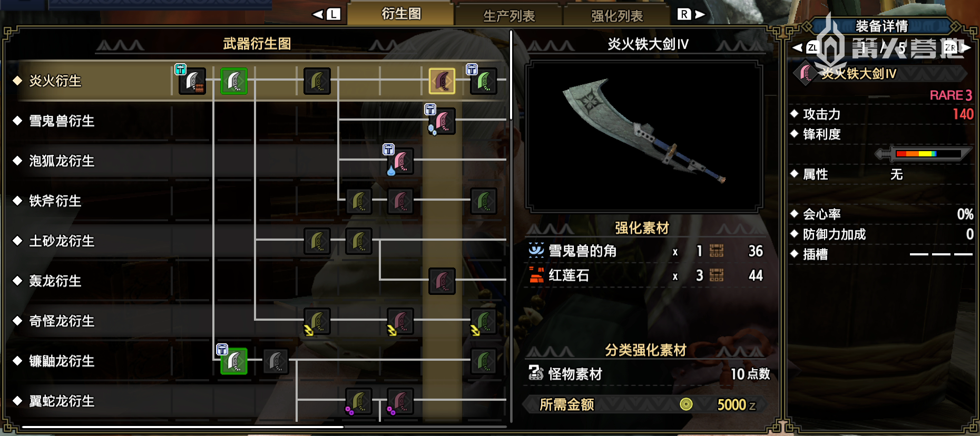
Task: Select the ice-element sword in 雪鬼兽衍生 row
Action: point(442,121)
